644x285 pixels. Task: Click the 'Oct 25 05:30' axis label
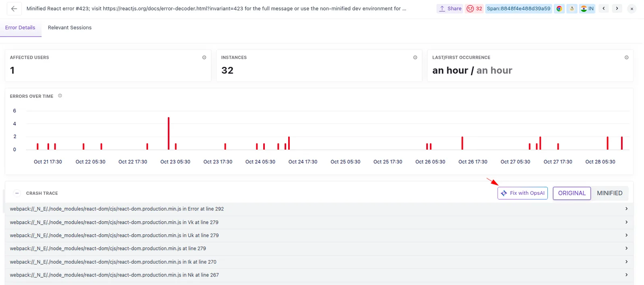345,162
